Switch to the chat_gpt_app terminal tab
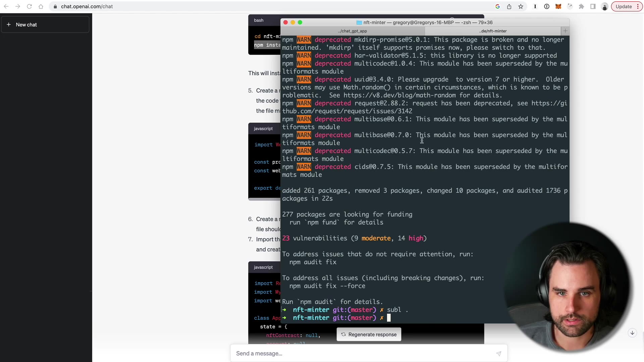The image size is (644, 362). (352, 31)
